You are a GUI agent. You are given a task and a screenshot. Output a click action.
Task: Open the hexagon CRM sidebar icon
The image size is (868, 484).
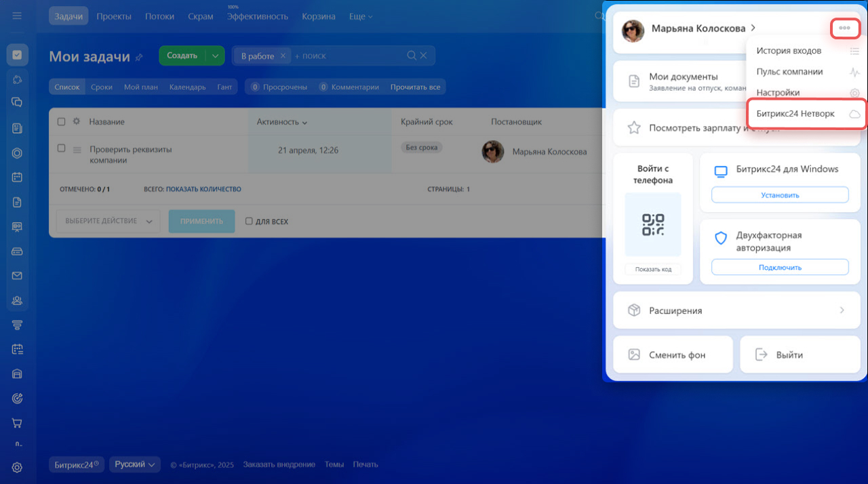click(18, 153)
